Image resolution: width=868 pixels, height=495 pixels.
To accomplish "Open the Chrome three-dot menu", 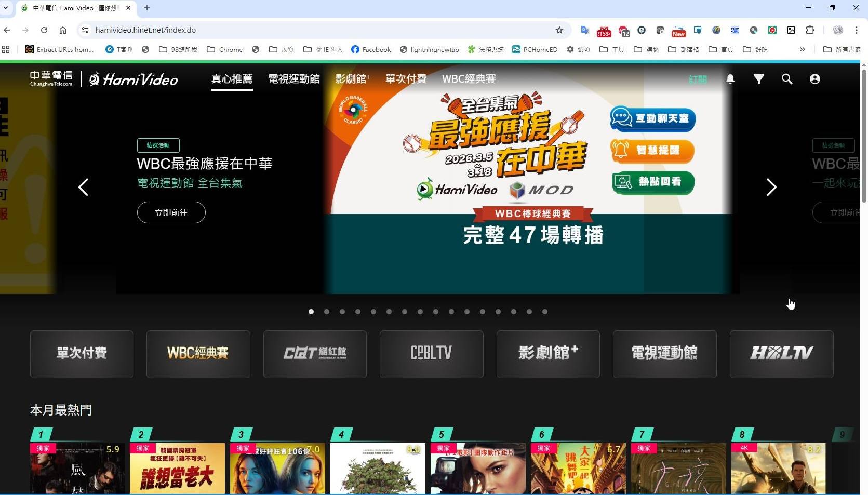I will tap(857, 30).
